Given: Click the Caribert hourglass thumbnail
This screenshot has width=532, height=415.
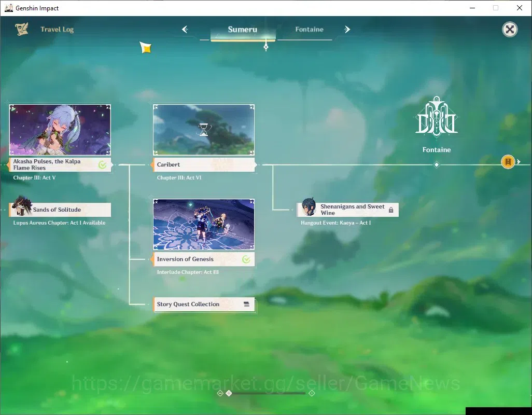Looking at the screenshot, I should tap(204, 130).
